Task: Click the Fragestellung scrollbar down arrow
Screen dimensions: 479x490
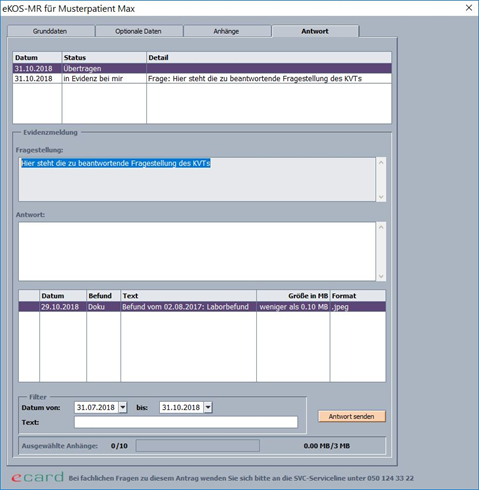Action: click(381, 197)
